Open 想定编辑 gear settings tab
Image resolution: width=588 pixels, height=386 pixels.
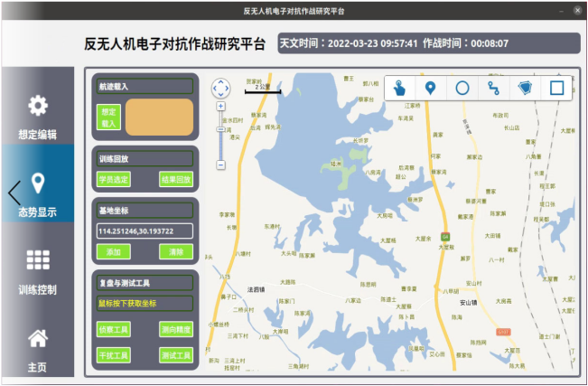pos(38,117)
